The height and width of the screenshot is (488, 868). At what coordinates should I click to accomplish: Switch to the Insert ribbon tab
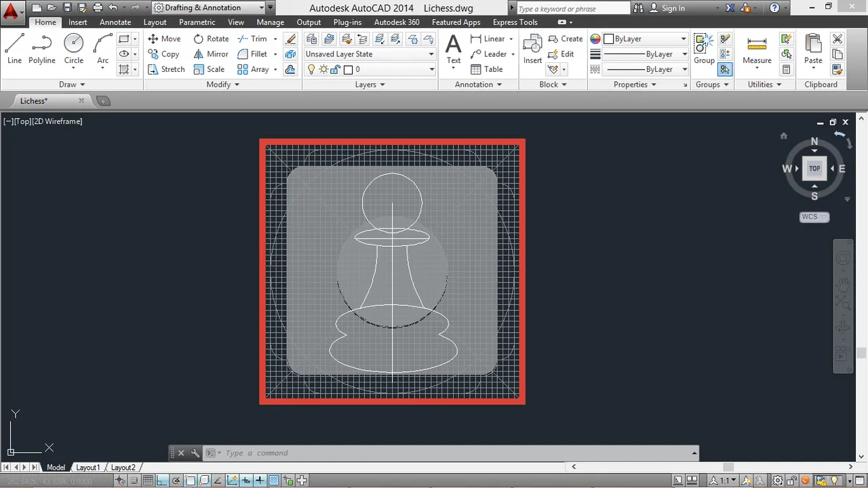coord(78,22)
